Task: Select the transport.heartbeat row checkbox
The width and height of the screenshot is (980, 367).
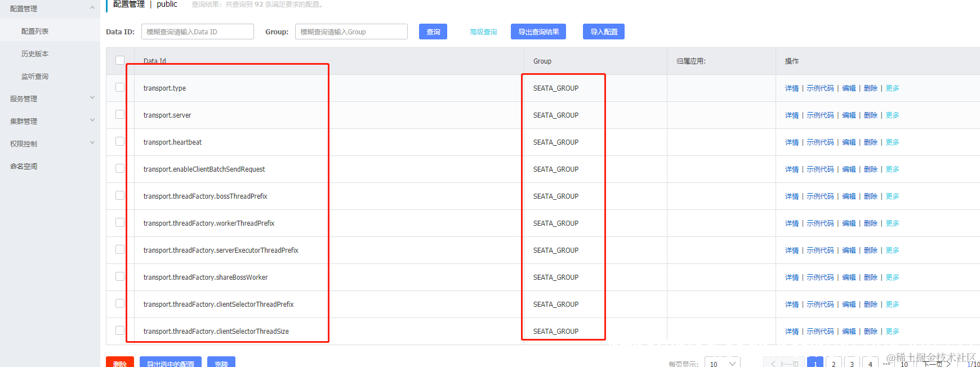Action: (120, 141)
